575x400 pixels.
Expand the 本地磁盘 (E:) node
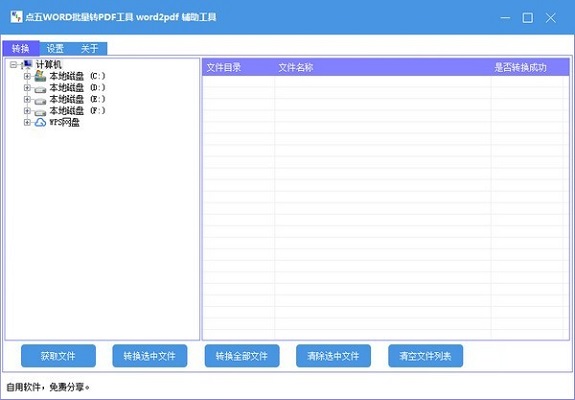coord(27,99)
